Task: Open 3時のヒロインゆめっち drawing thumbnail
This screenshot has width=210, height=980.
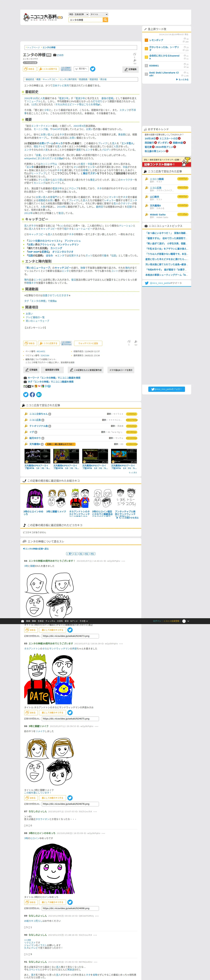Action: pyautogui.click(x=35, y=498)
